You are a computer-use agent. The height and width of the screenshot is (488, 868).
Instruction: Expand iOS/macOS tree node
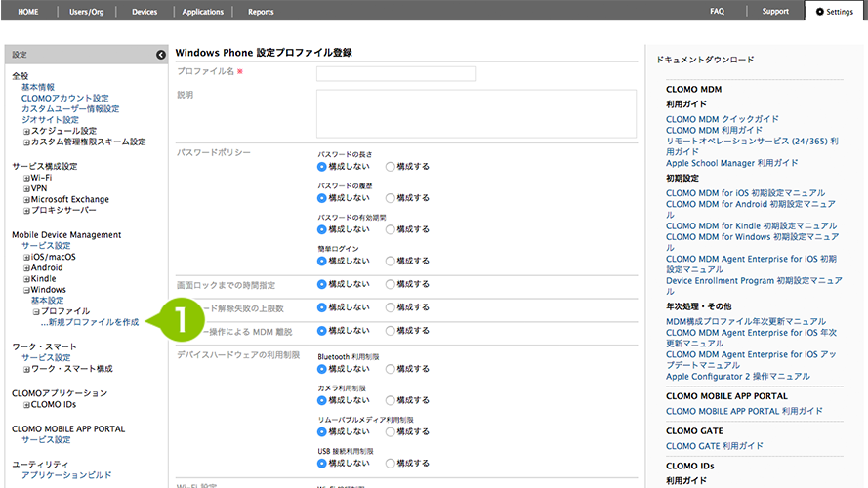tap(26, 258)
